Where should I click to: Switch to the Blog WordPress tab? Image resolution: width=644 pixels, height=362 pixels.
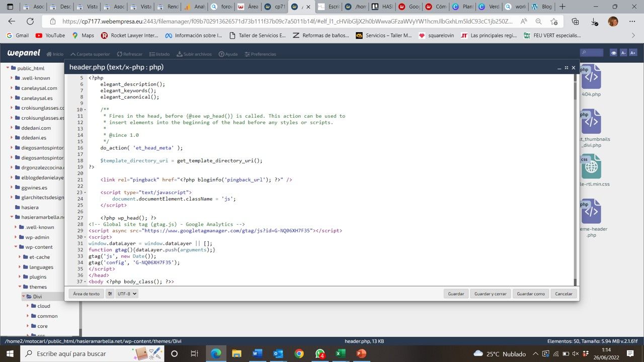[541, 7]
